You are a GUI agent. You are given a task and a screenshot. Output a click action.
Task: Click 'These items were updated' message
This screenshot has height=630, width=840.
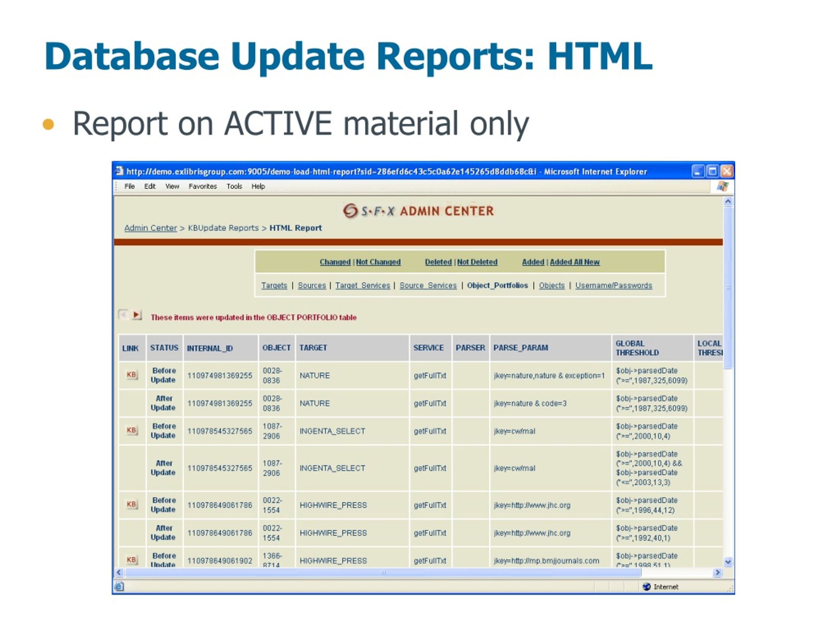[x=254, y=318]
